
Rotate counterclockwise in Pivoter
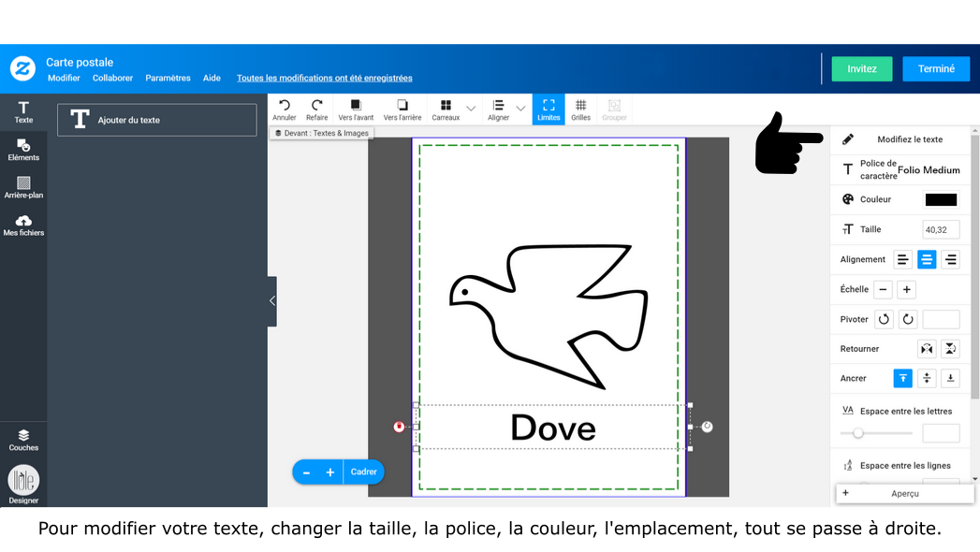(x=884, y=320)
